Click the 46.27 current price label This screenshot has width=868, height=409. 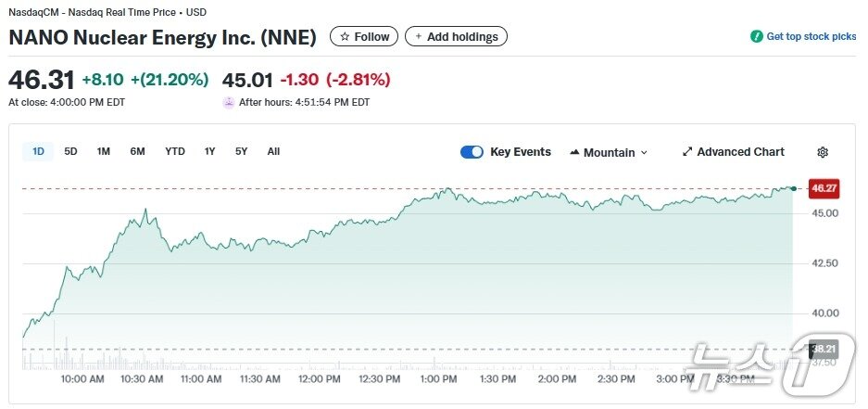824,188
